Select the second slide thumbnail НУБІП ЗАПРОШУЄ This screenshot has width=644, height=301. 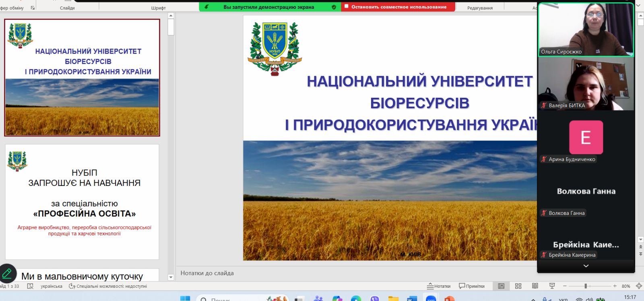(82, 202)
